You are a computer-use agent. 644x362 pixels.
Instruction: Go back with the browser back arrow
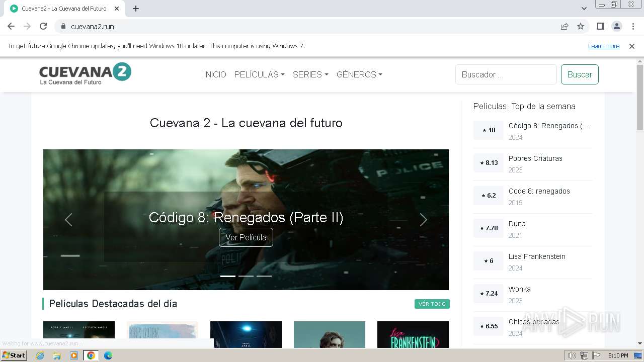(11, 26)
